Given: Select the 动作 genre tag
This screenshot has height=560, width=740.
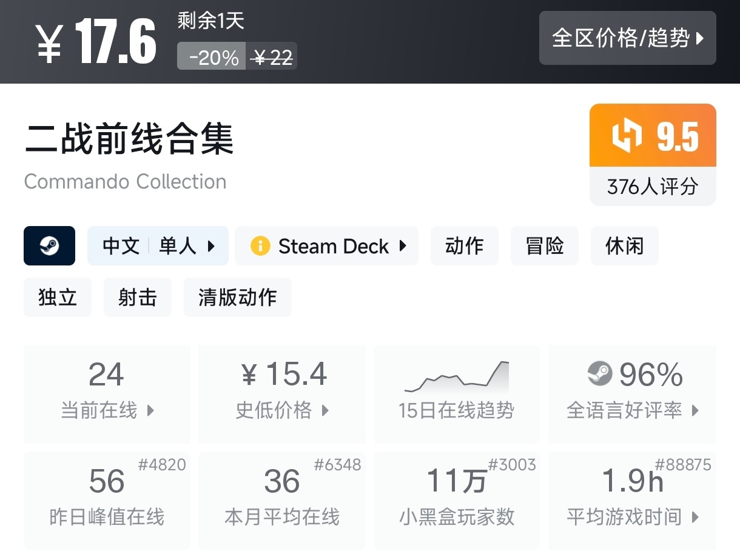Looking at the screenshot, I should [x=464, y=246].
